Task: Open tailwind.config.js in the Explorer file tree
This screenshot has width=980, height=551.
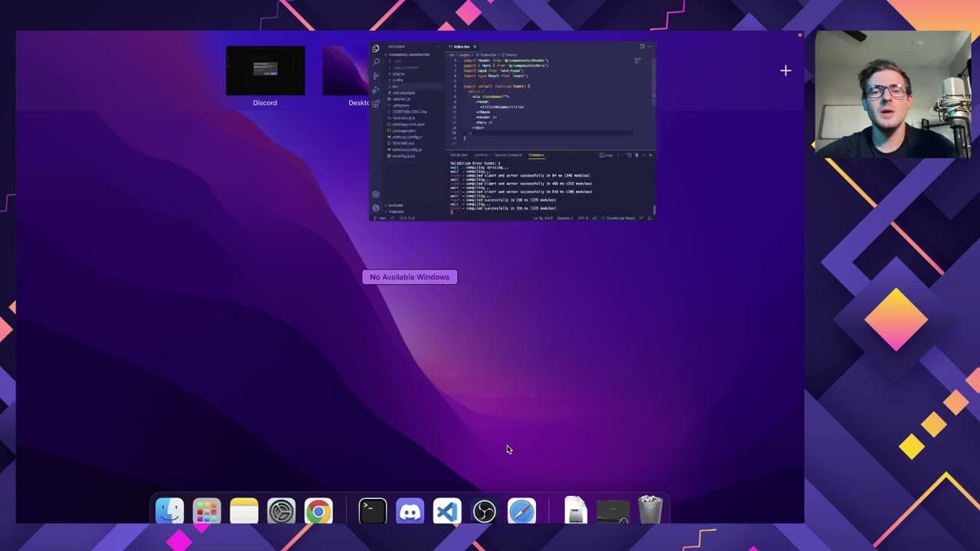Action: click(x=407, y=149)
